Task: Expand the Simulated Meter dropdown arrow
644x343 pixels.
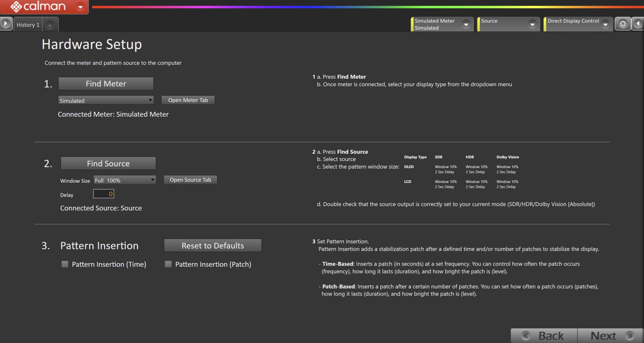Action: coord(466,24)
